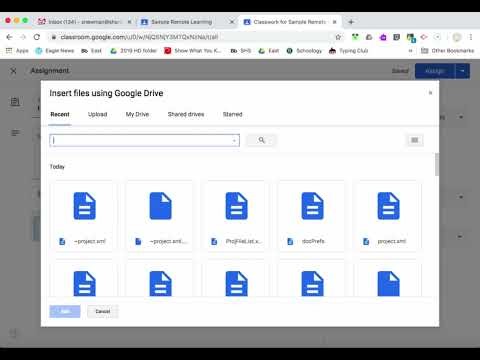Click the purple extension icon in toolbar
This screenshot has width=480, height=360.
pyautogui.click(x=383, y=37)
